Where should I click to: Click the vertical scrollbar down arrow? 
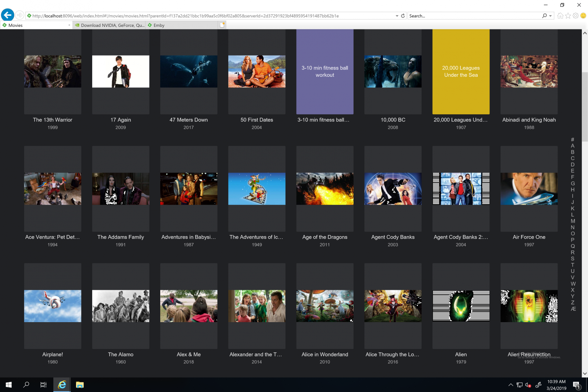[585, 374]
